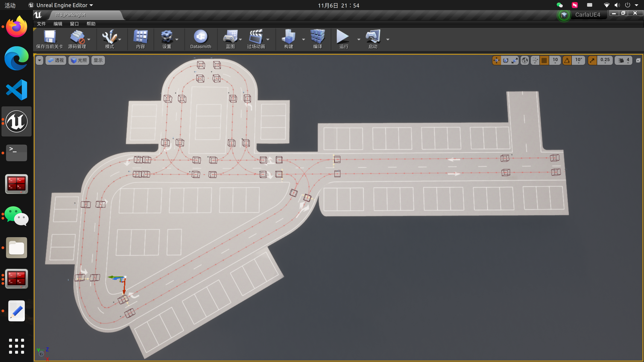The height and width of the screenshot is (362, 644).
Task: Toggle scale snapping
Action: [592, 61]
